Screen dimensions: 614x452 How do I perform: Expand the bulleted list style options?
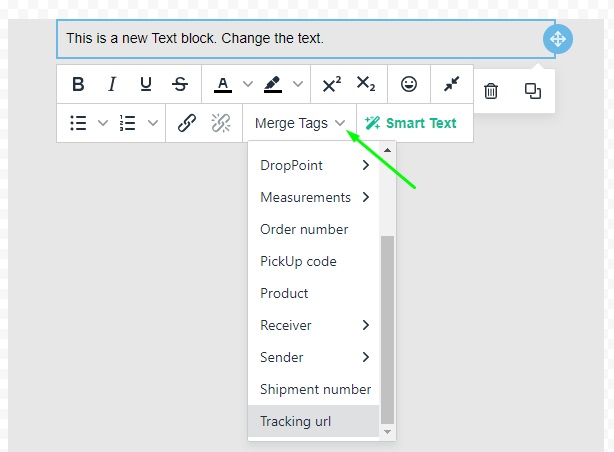(102, 123)
